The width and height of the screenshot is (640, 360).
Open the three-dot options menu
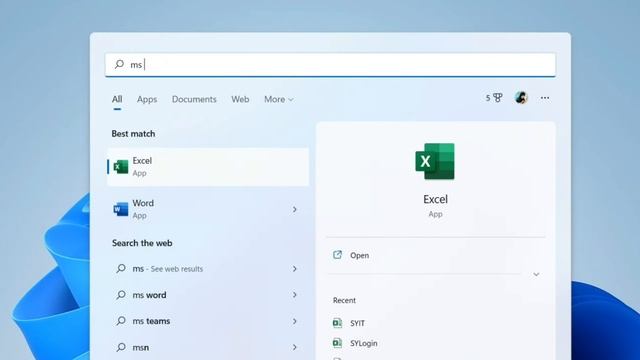point(545,98)
